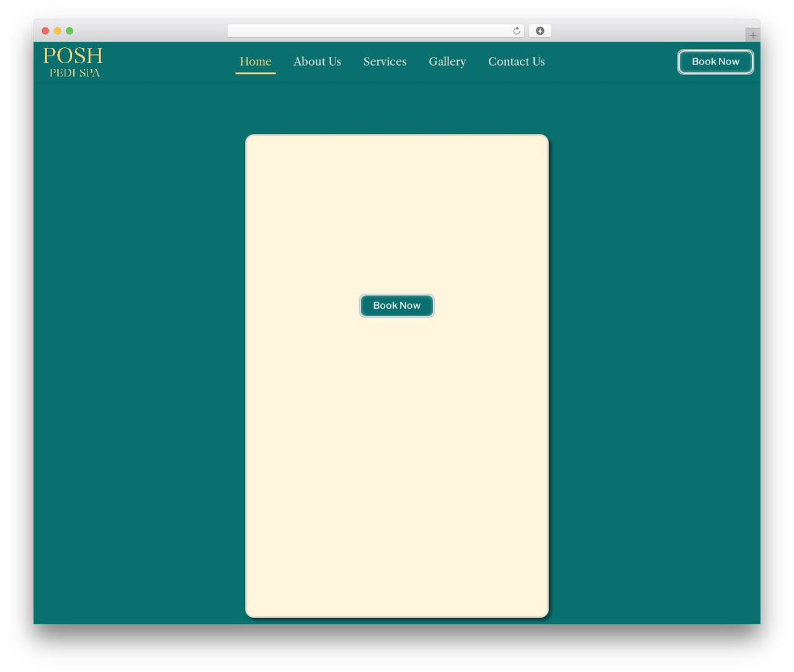Click the POSH Pedi Spa logo

pyautogui.click(x=73, y=62)
